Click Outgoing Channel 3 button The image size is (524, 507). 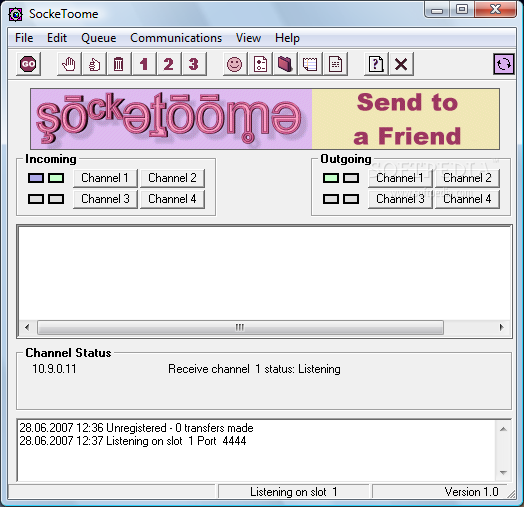coord(400,199)
